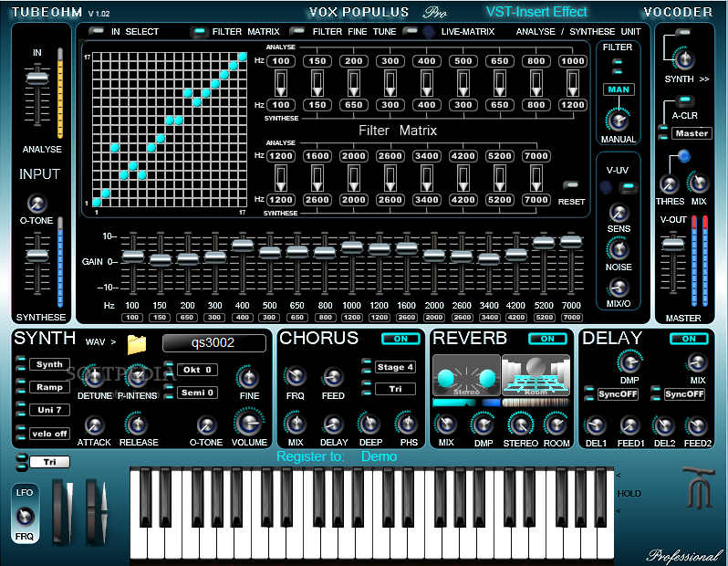Toggle the FILTER MATRIX switch
The image size is (728, 566).
click(200, 32)
